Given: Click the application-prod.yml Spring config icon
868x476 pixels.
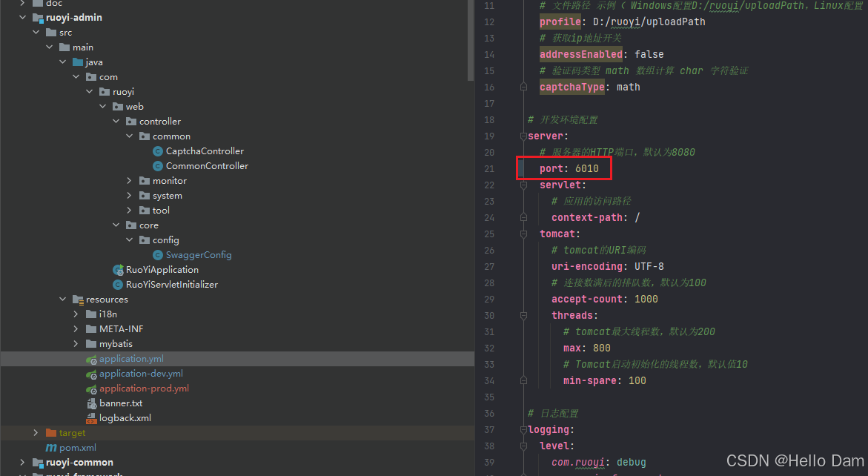Looking at the screenshot, I should (91, 389).
